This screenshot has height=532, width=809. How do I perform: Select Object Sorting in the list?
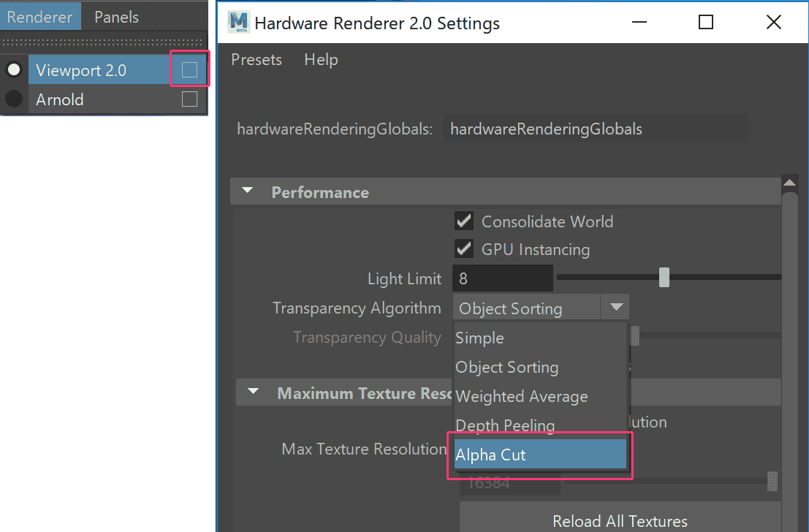540,367
